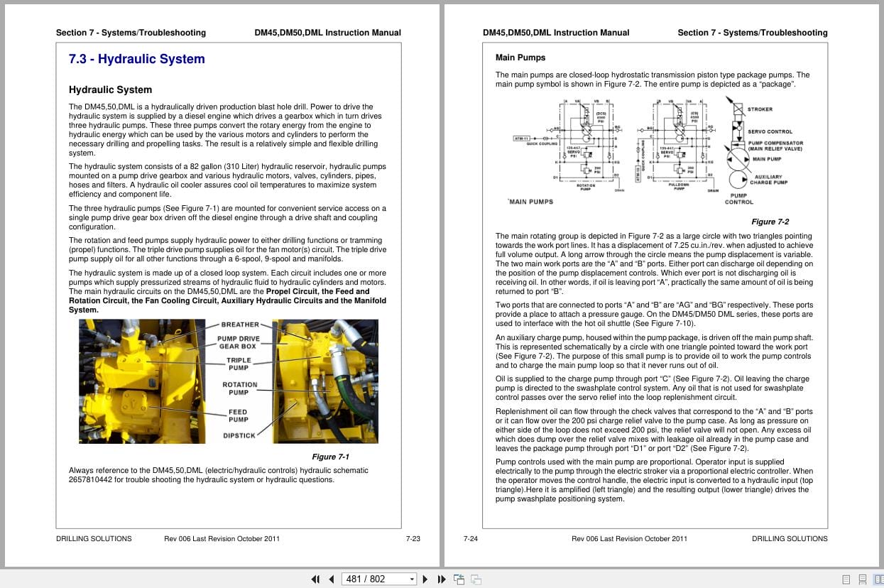
Task: Click the pump photo labeled Figure 7-1
Action: point(228,381)
